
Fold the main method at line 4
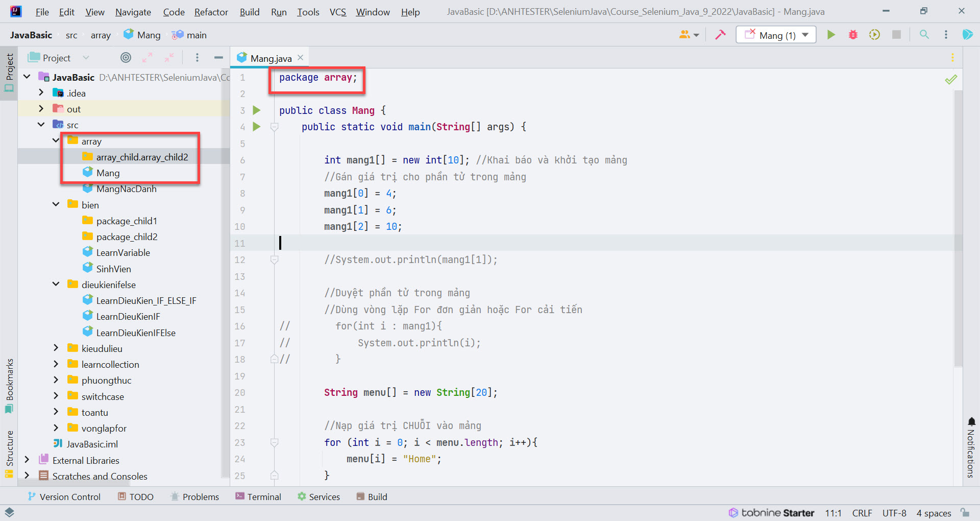[x=274, y=127]
